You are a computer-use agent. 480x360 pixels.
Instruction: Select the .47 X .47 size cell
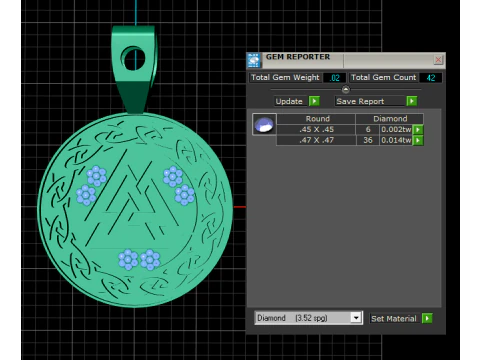[x=316, y=140]
